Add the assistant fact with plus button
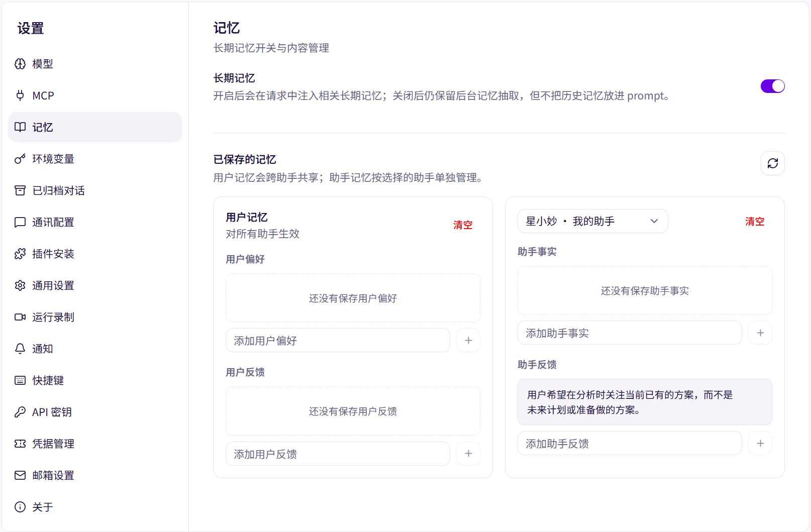 coord(760,333)
